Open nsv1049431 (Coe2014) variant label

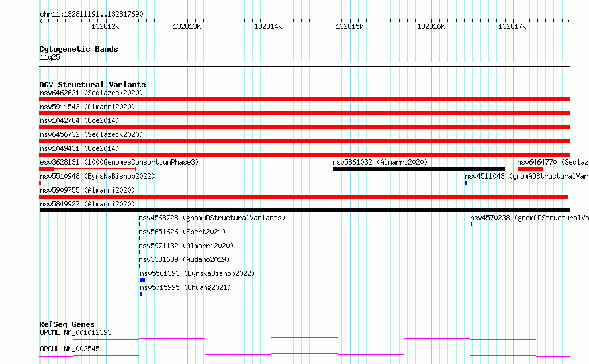79,148
